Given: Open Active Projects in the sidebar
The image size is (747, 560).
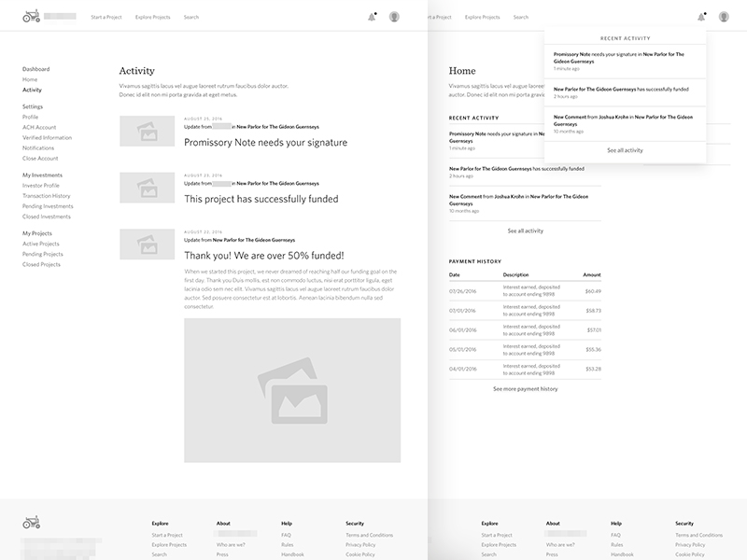Looking at the screenshot, I should point(41,244).
